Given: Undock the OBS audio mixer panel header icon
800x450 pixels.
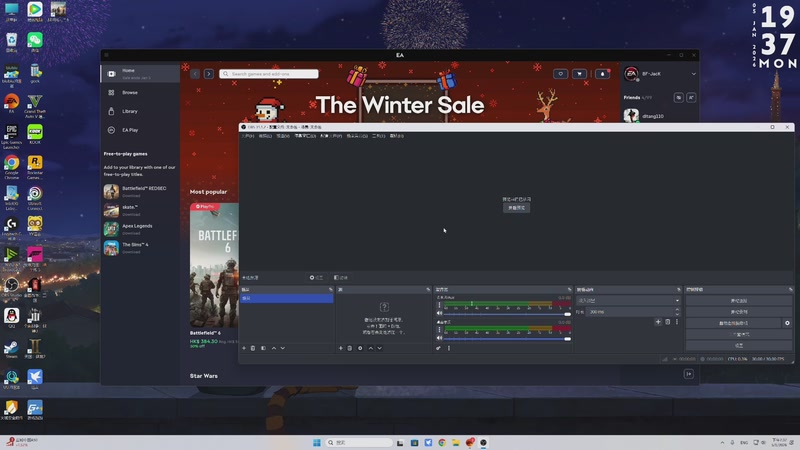Looking at the screenshot, I should (x=569, y=289).
